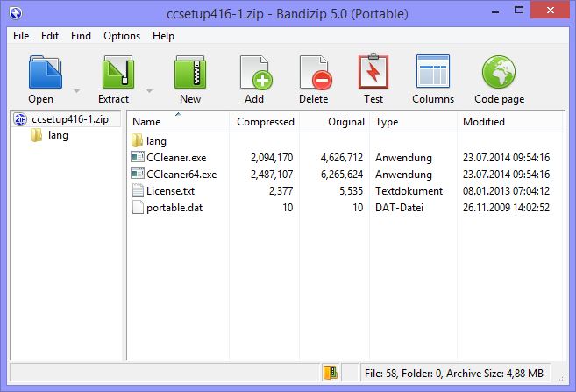Click the archive status icon in status bar
The width and height of the screenshot is (576, 392).
coord(331,373)
